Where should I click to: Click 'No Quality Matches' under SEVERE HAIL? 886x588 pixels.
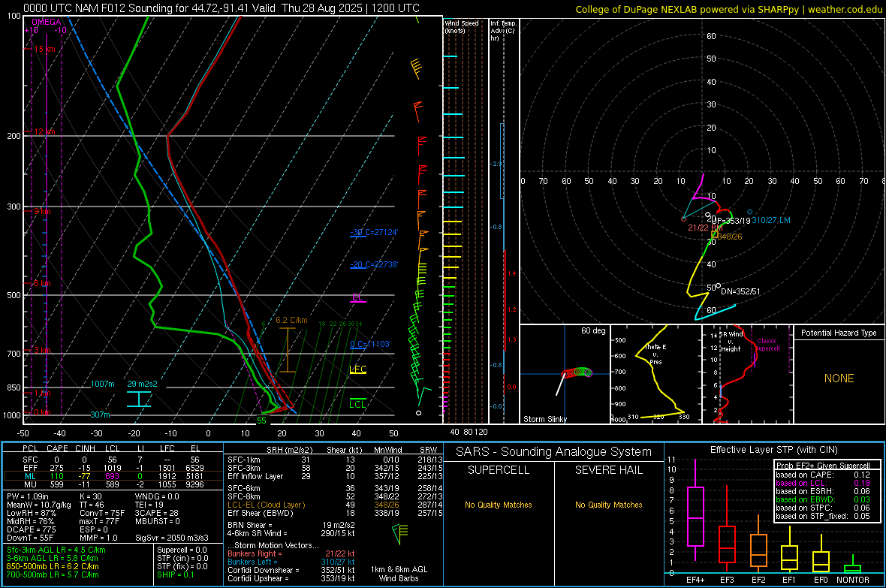[x=608, y=505]
